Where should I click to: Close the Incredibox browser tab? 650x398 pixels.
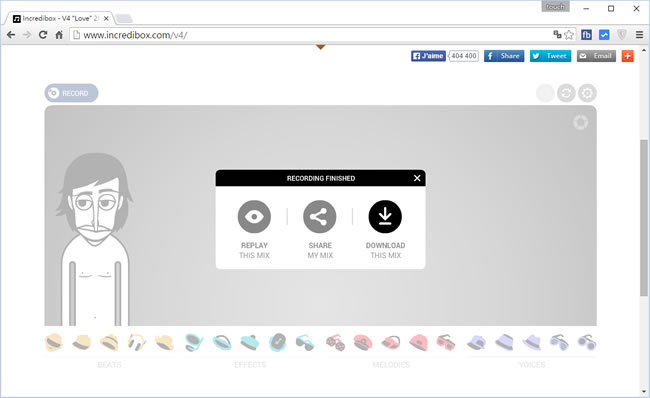tap(106, 18)
